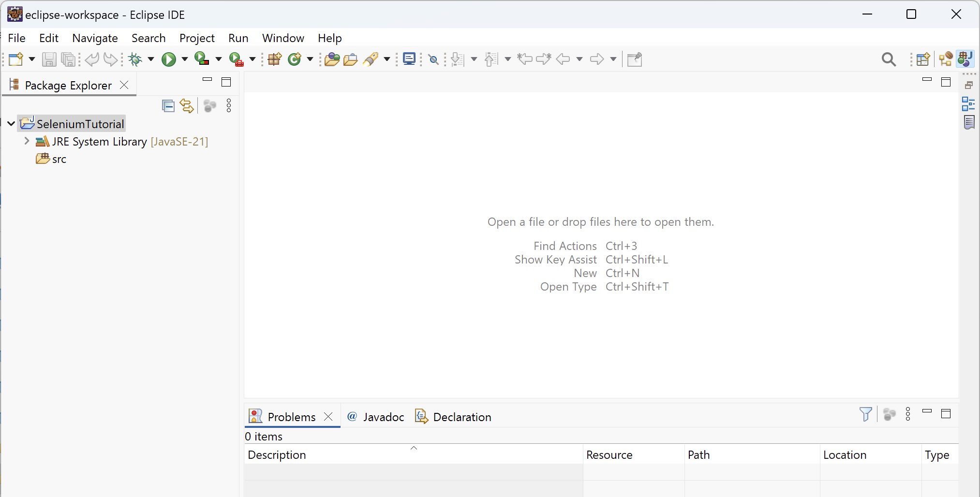Create a new Java package
Viewport: 980px width, 497px height.
click(274, 59)
